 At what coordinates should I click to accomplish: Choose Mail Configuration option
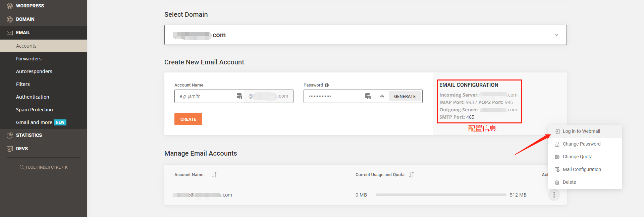(x=585, y=170)
